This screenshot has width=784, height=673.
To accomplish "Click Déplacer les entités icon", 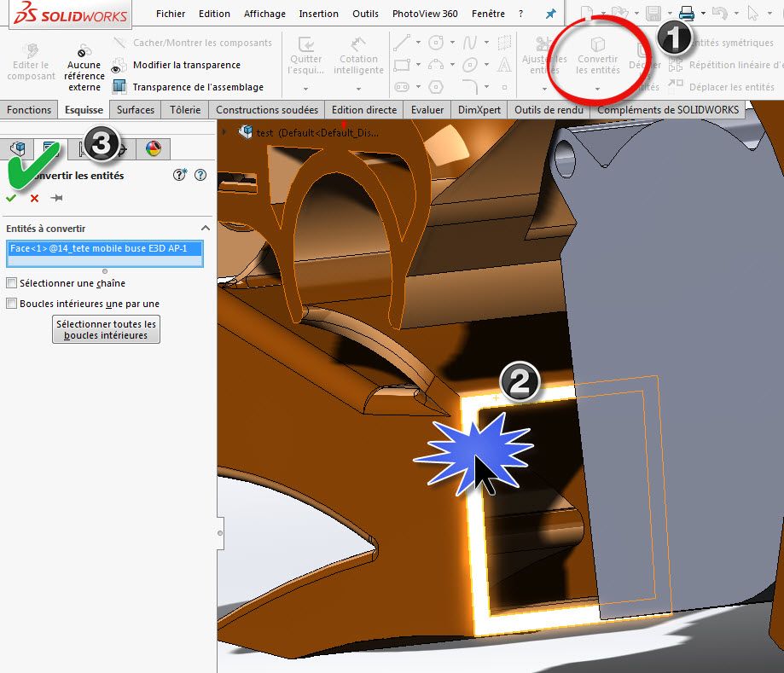I will pyautogui.click(x=676, y=85).
